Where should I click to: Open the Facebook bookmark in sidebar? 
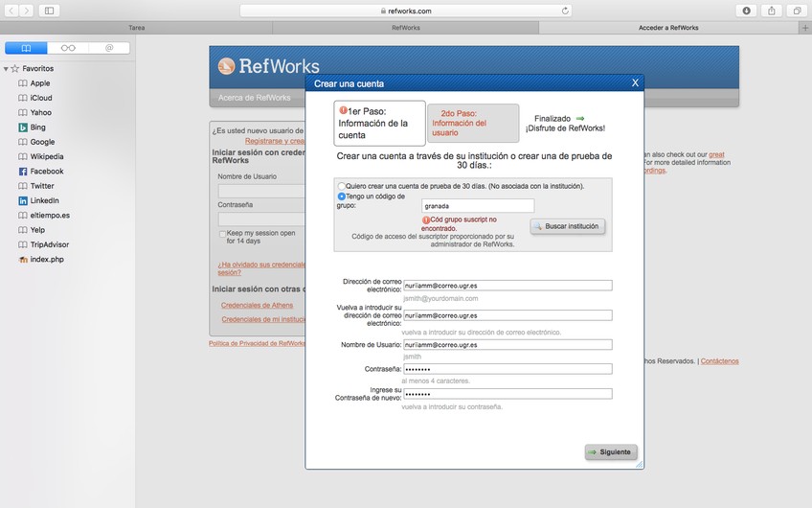tap(46, 172)
